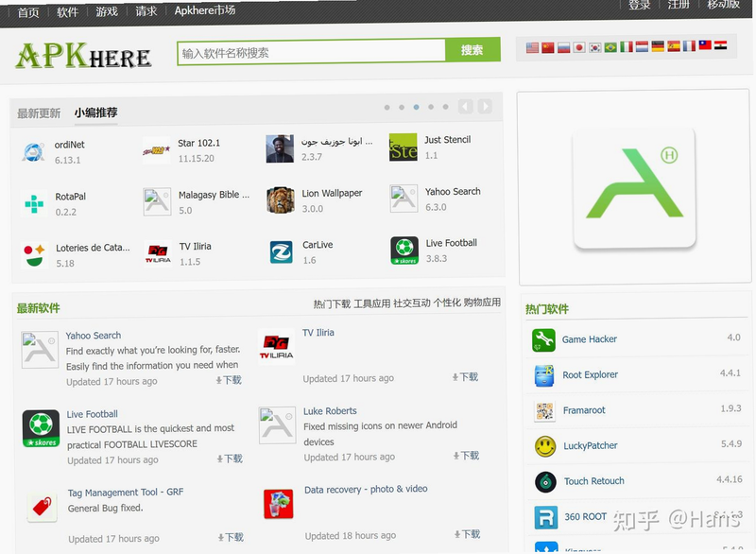Click the Data recovery app icon
The height and width of the screenshot is (554, 756).
pos(278,504)
